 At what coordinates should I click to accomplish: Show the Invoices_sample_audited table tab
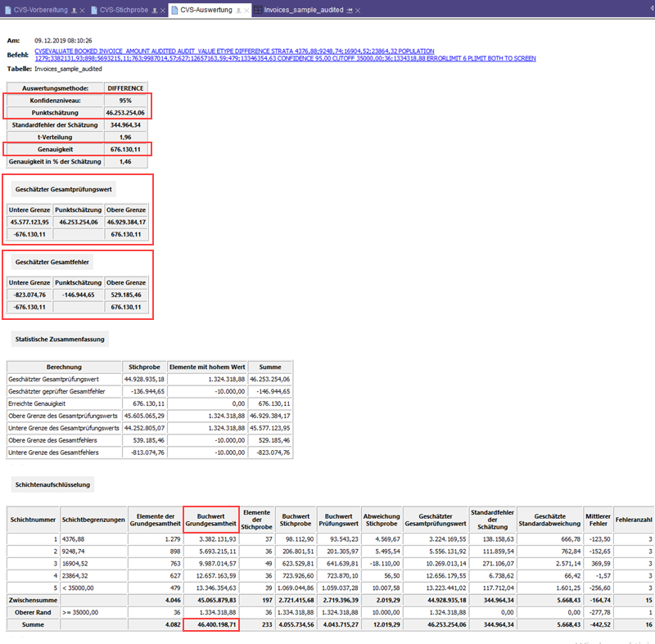[303, 10]
